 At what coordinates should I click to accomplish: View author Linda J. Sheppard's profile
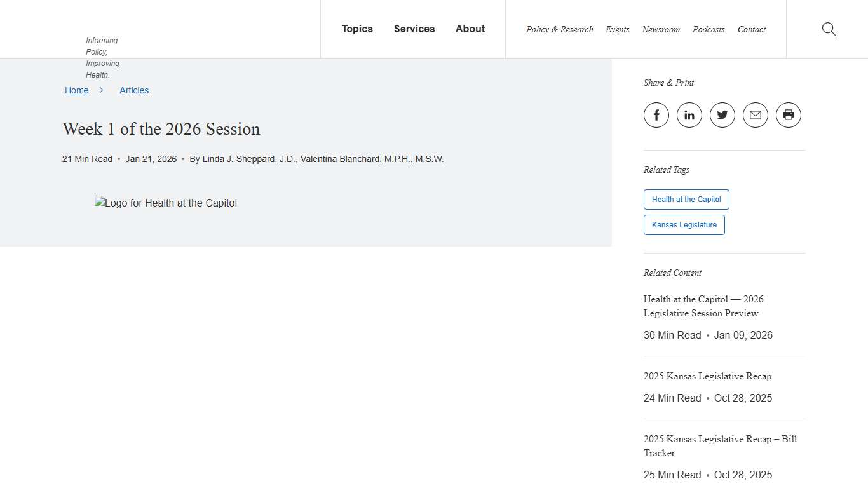(x=248, y=159)
